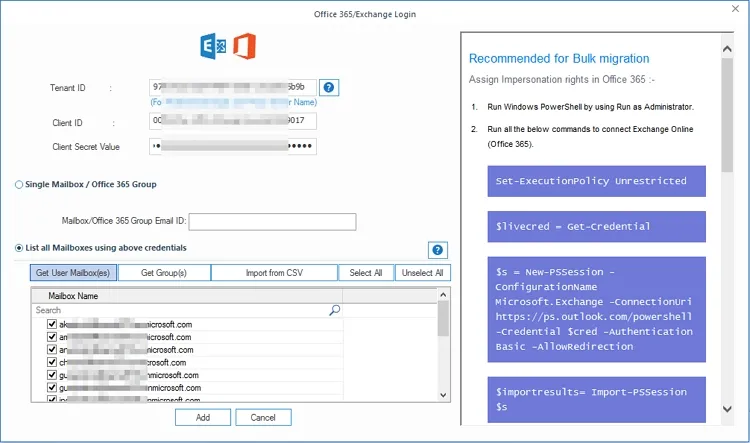Click Import from CSV button
This screenshot has height=443, width=750.
[x=274, y=273]
